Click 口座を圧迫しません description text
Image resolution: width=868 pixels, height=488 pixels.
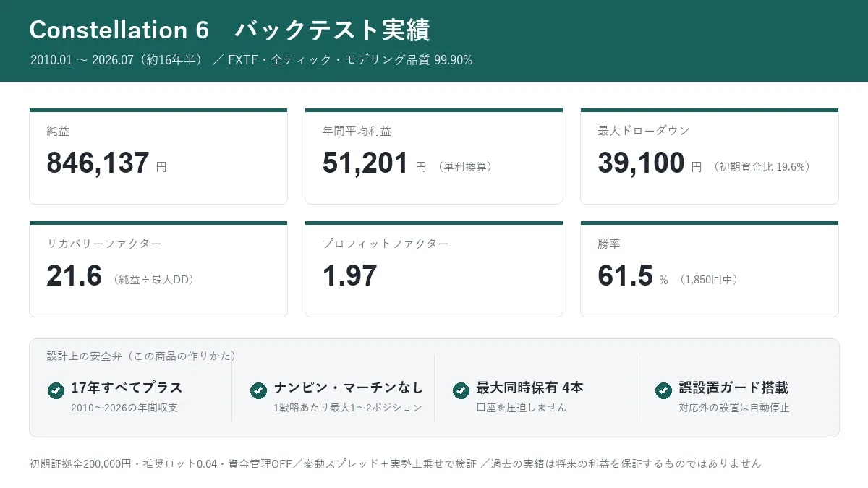tap(521, 408)
